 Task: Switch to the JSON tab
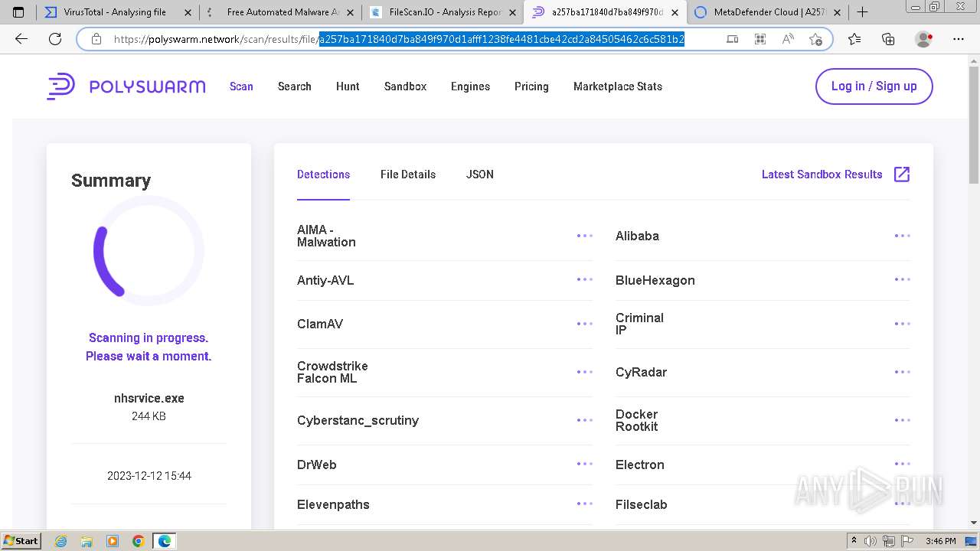coord(480,174)
